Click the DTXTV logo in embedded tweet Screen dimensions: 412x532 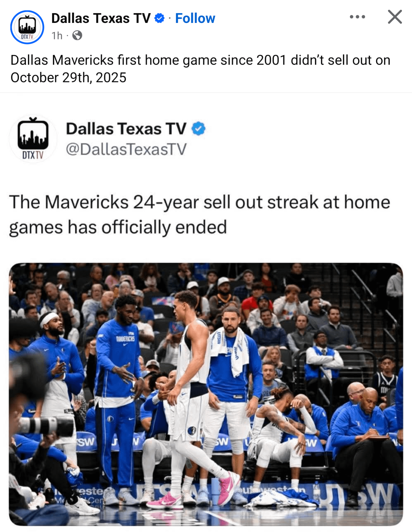[x=33, y=139]
